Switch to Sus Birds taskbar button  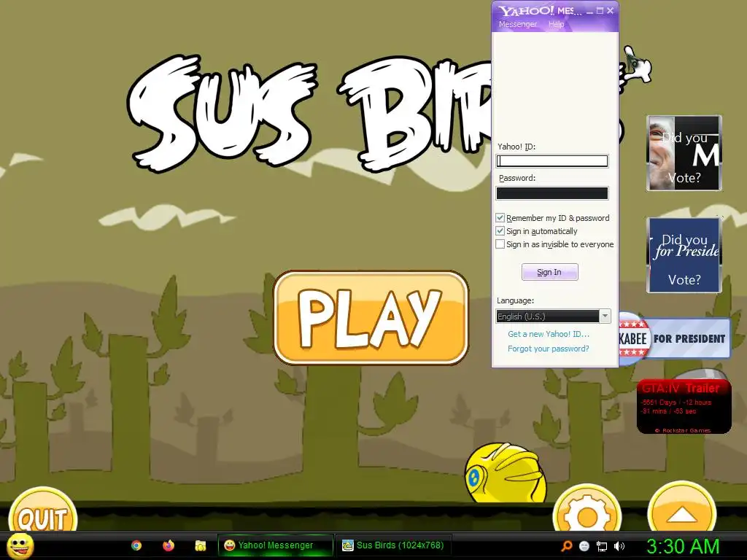coord(393,545)
